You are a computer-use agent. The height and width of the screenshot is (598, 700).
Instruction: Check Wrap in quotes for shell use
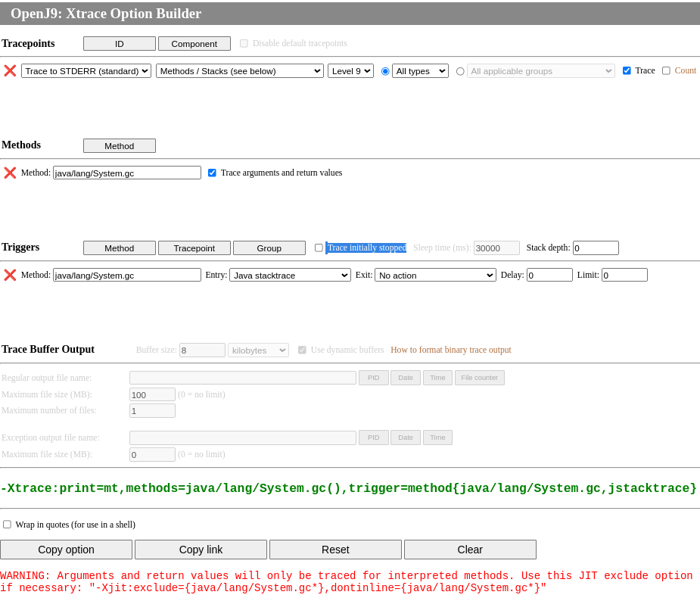[7, 524]
